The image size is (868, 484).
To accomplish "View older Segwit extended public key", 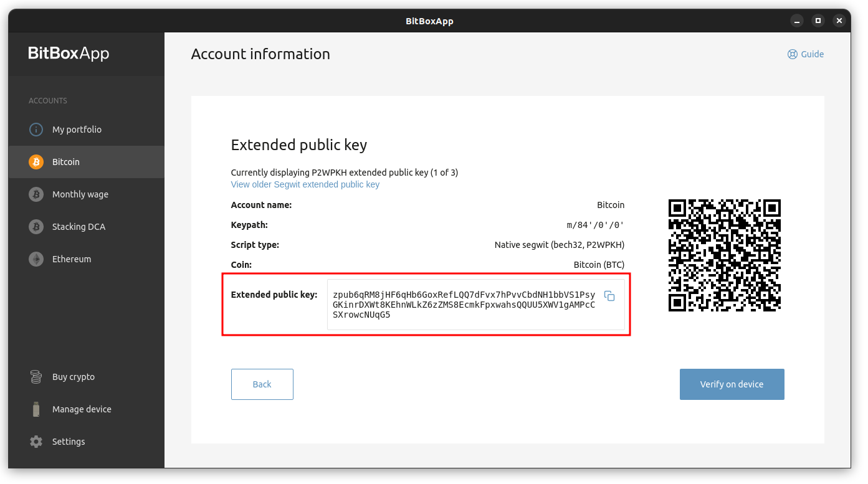I will tap(305, 184).
